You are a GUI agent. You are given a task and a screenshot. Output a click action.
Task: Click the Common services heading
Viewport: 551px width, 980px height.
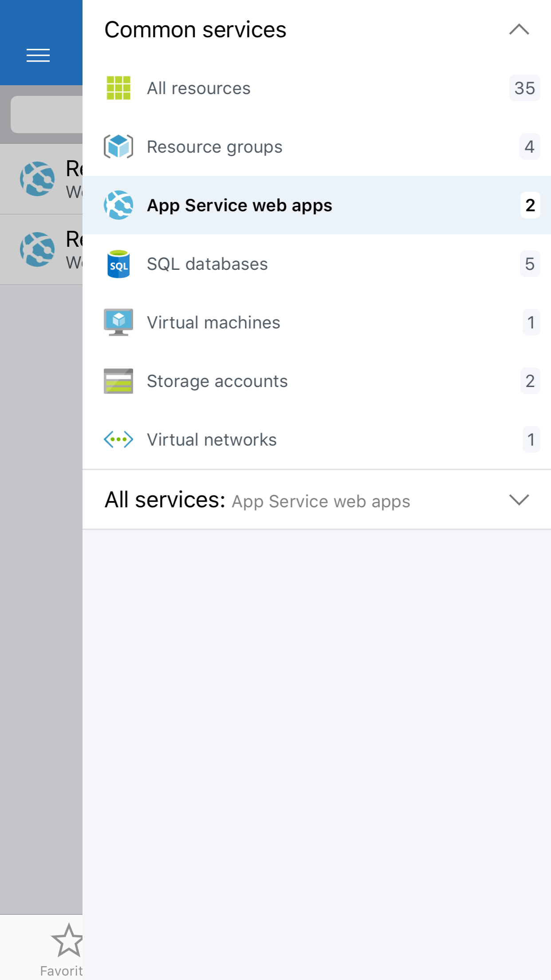click(195, 30)
